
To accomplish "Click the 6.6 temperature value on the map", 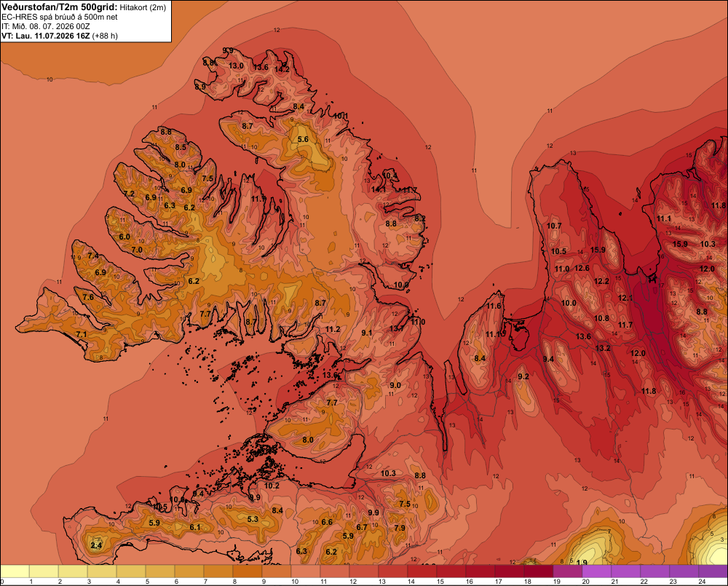I will click(x=327, y=522).
